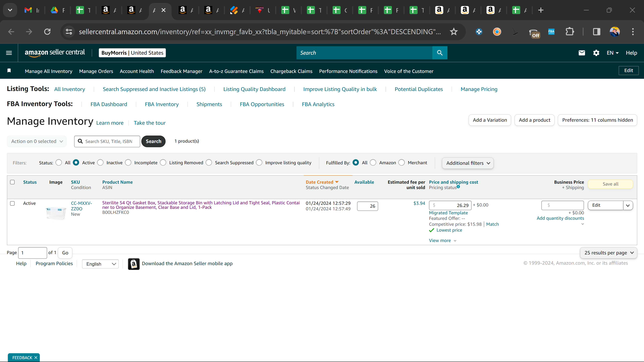Click the Save all button
644x362 pixels.
pos(610,184)
